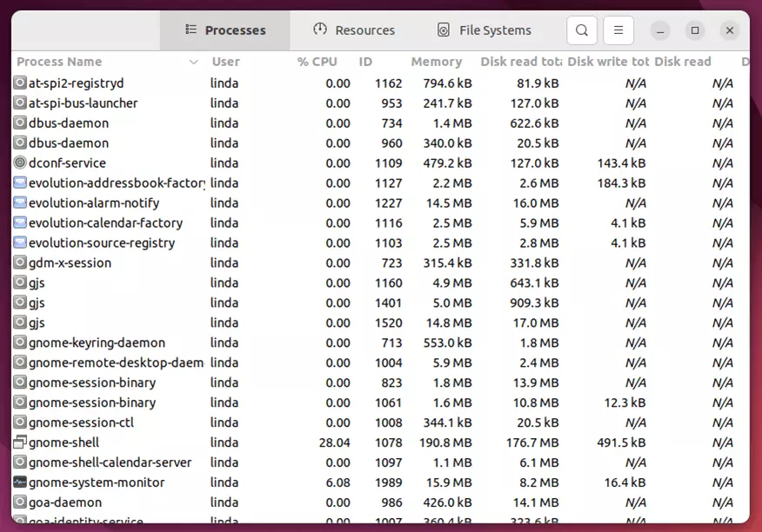The image size is (762, 532).
Task: Sort processes by % CPU column
Action: pyautogui.click(x=317, y=62)
